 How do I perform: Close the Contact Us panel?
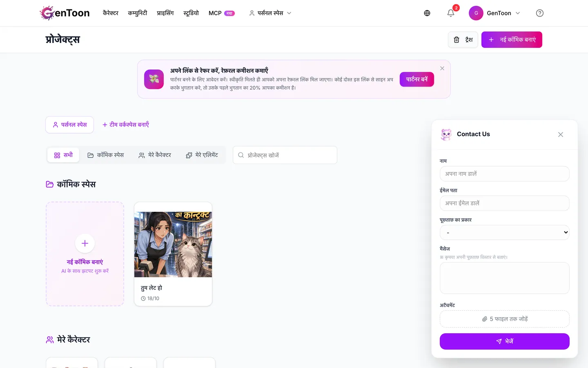coord(561,135)
